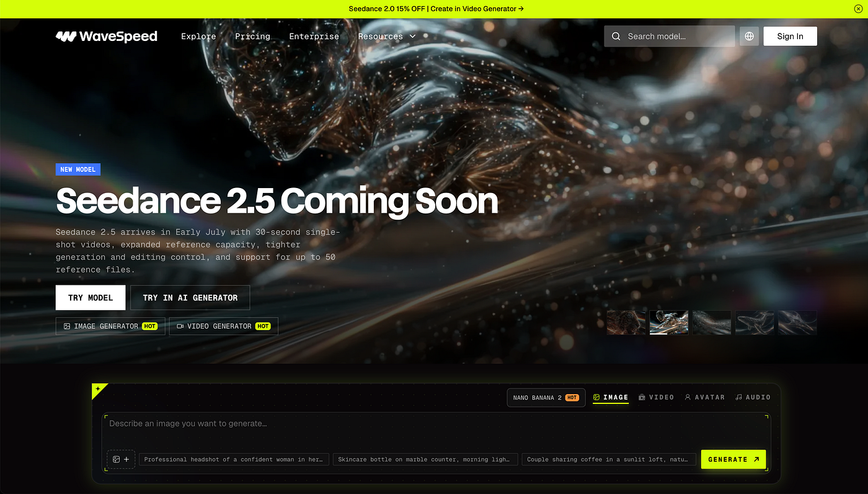Dismiss the top promo banner

858,9
